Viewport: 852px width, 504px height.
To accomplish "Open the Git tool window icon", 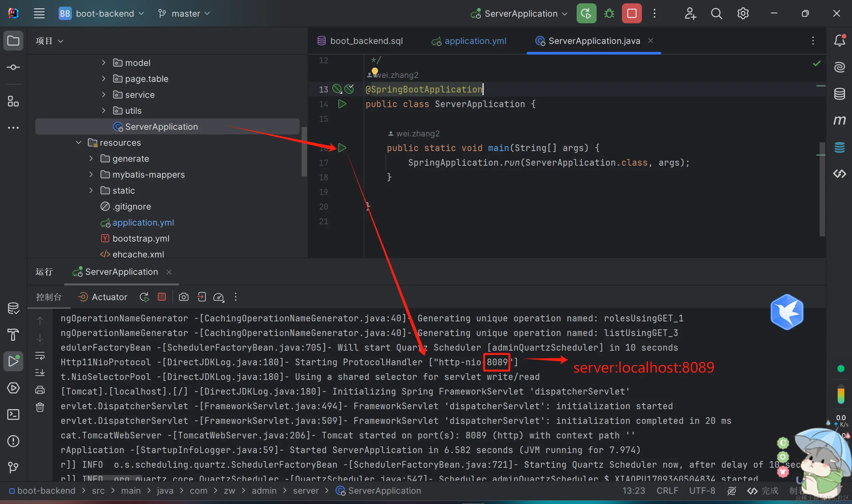I will pyautogui.click(x=13, y=467).
